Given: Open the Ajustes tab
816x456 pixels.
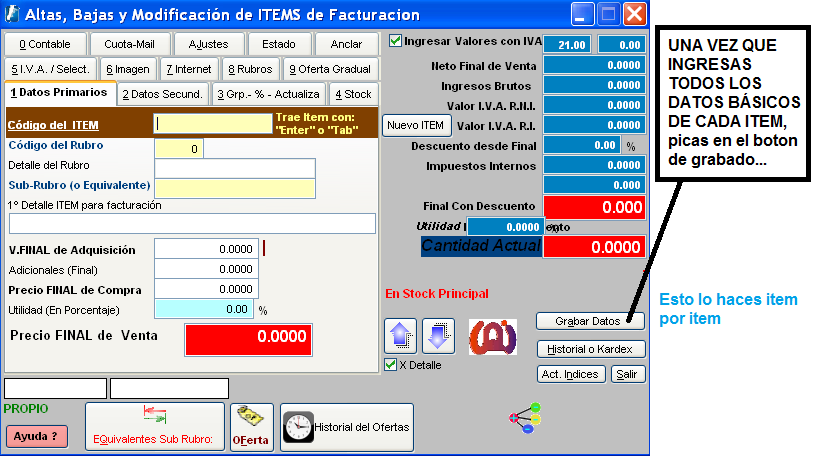Looking at the screenshot, I should 209,44.
